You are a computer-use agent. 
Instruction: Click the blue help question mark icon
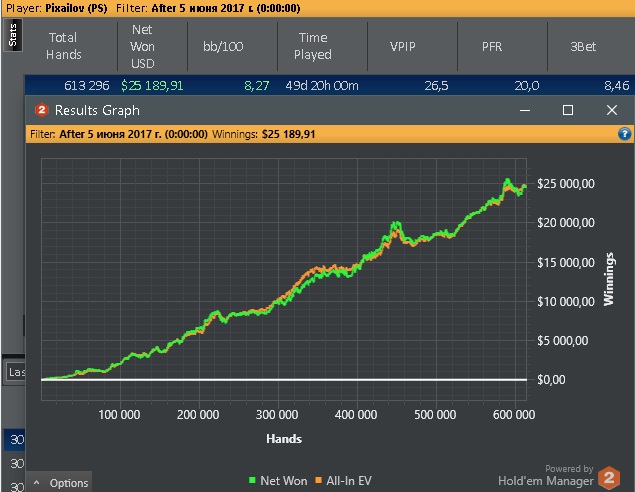tap(624, 134)
